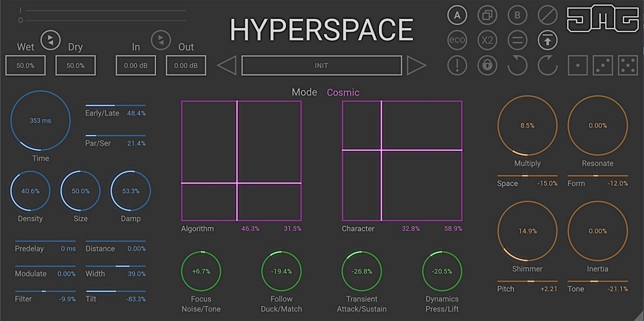
Task: Click the five-dot dice randomize icon
Action: coord(628,65)
